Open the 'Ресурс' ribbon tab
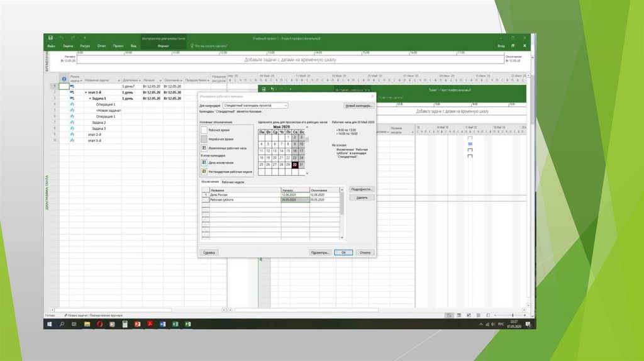644x361 pixels. (85, 46)
